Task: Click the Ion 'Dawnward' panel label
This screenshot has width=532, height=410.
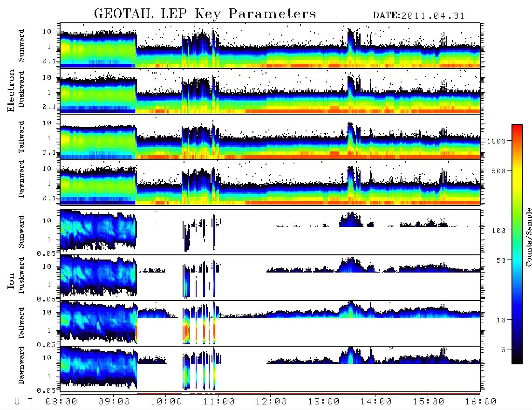Action: pyautogui.click(x=21, y=365)
